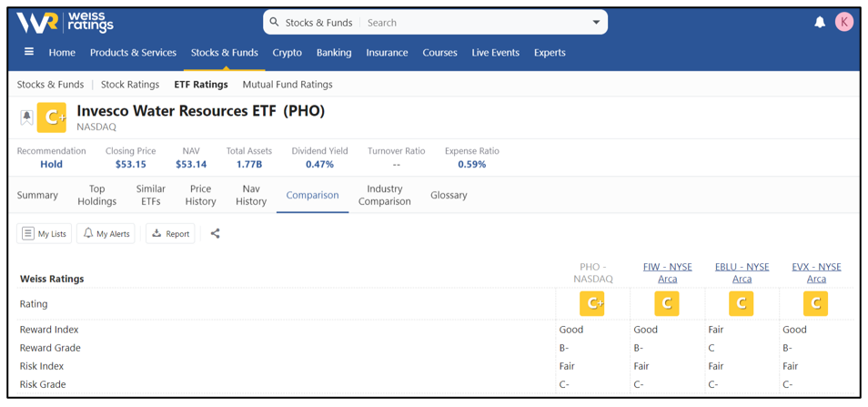Viewport: 868px width, 407px height.
Task: Open the Stocks & Funds search category selector
Action: pyautogui.click(x=318, y=23)
